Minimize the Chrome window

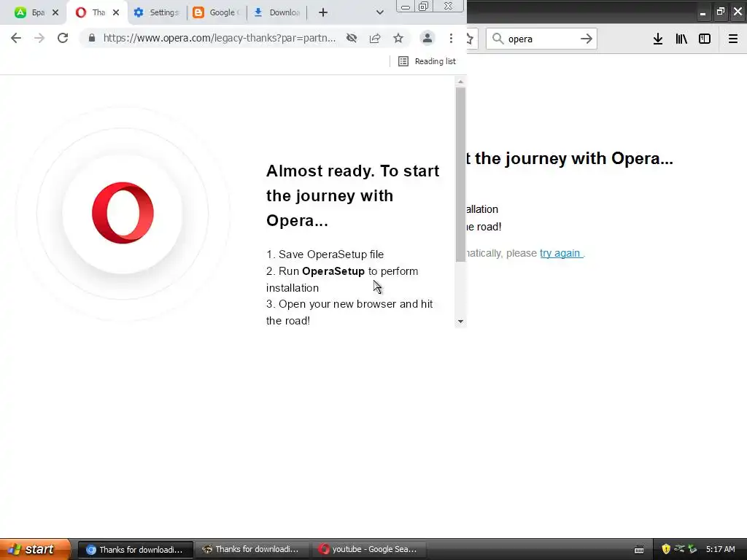(406, 6)
